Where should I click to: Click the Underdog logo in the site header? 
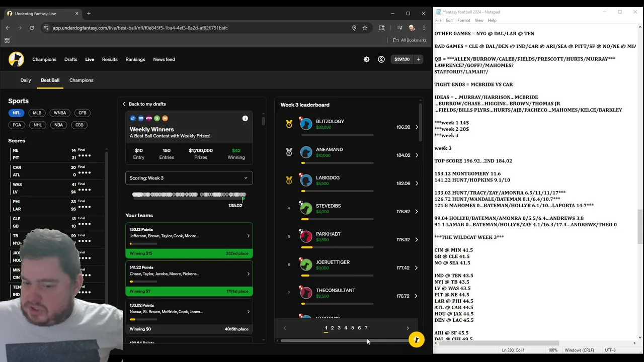[x=16, y=59]
